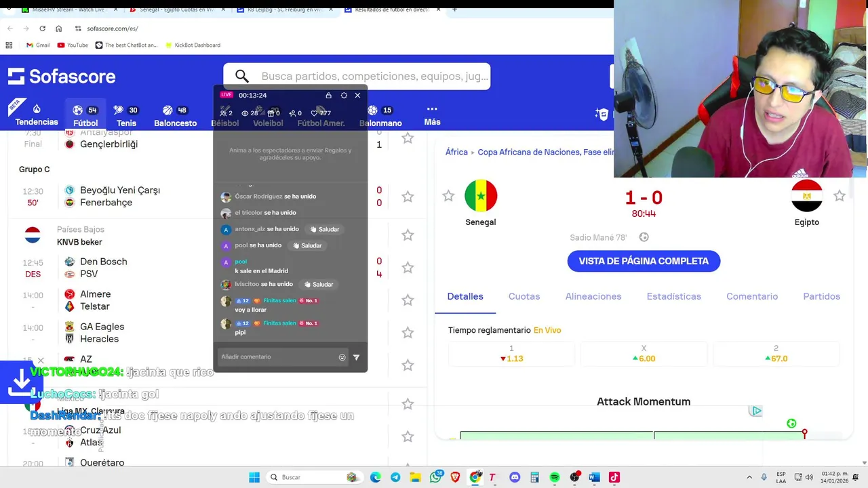Click the ad choices icon near Attack Momentum
868x488 pixels.
tap(756, 411)
